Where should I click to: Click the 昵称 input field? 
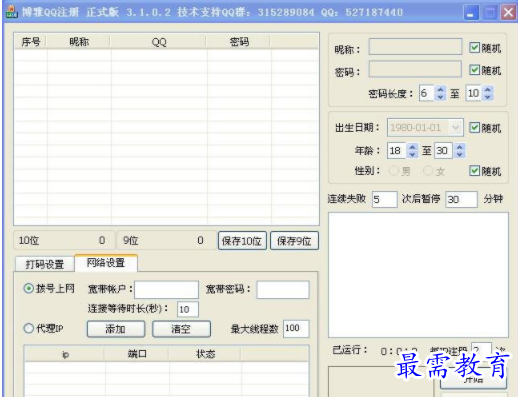pyautogui.click(x=415, y=46)
